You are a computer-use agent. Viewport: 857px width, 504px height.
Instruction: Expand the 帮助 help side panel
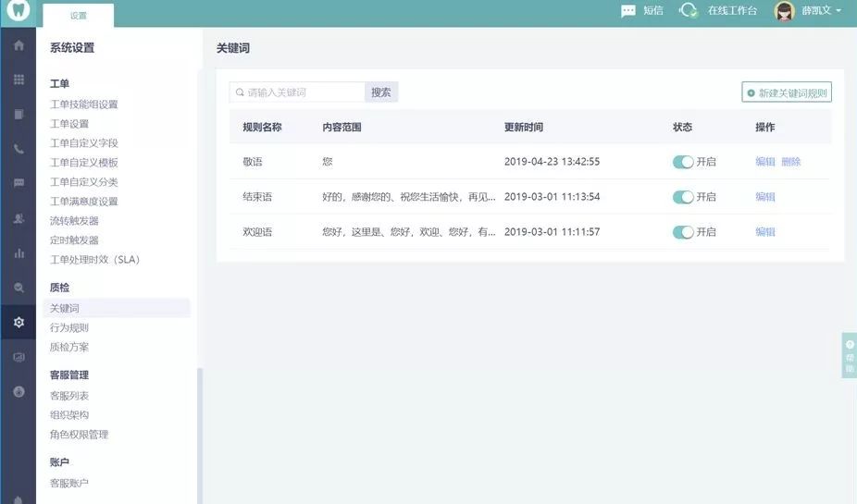850,355
